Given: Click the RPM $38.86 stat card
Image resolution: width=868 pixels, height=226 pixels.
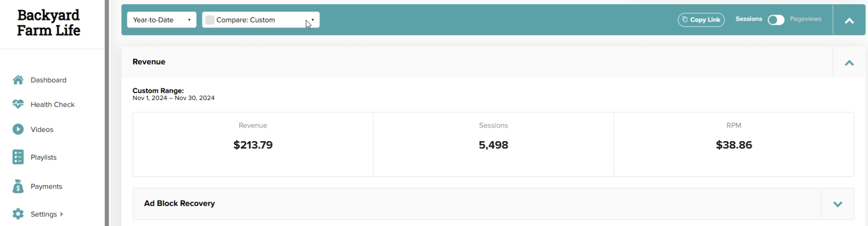Looking at the screenshot, I should (x=734, y=144).
